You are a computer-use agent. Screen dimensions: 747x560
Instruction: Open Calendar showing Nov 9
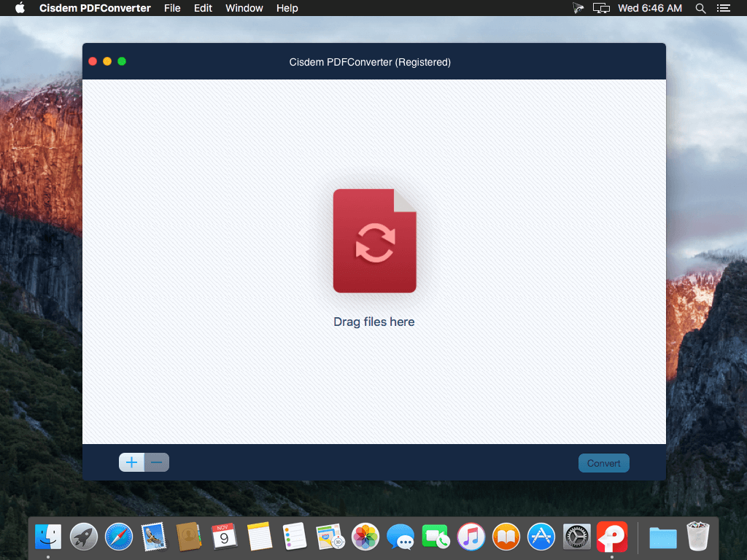(224, 537)
